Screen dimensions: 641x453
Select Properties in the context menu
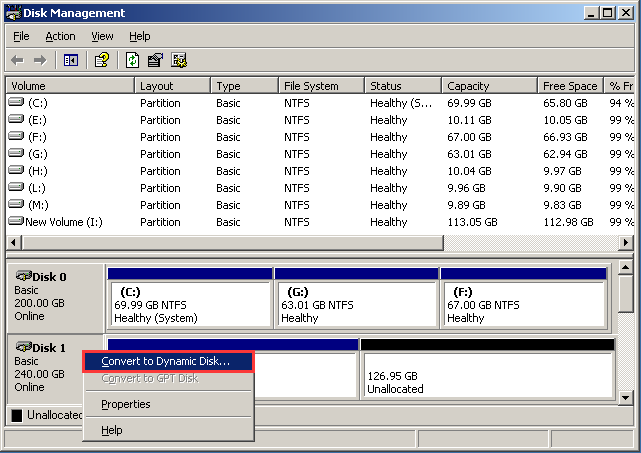(126, 404)
